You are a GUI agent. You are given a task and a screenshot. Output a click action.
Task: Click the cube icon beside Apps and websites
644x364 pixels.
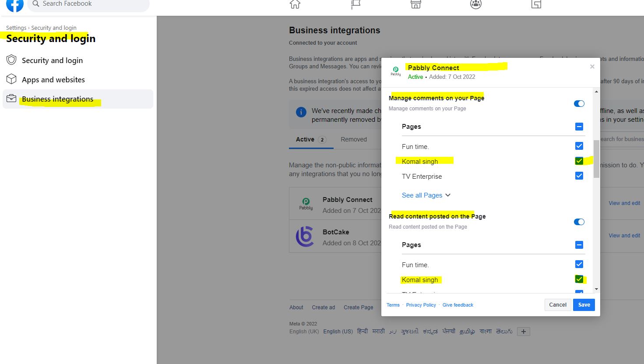coord(11,79)
